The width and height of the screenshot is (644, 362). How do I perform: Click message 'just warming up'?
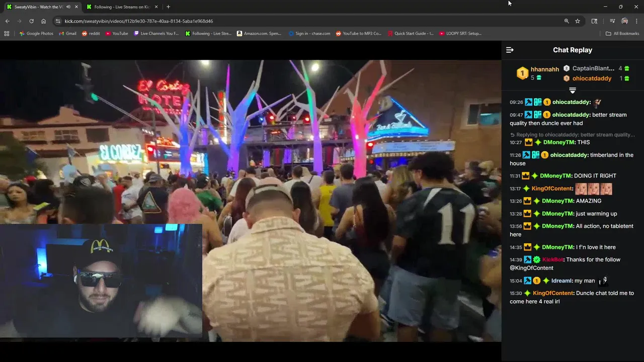(x=597, y=214)
